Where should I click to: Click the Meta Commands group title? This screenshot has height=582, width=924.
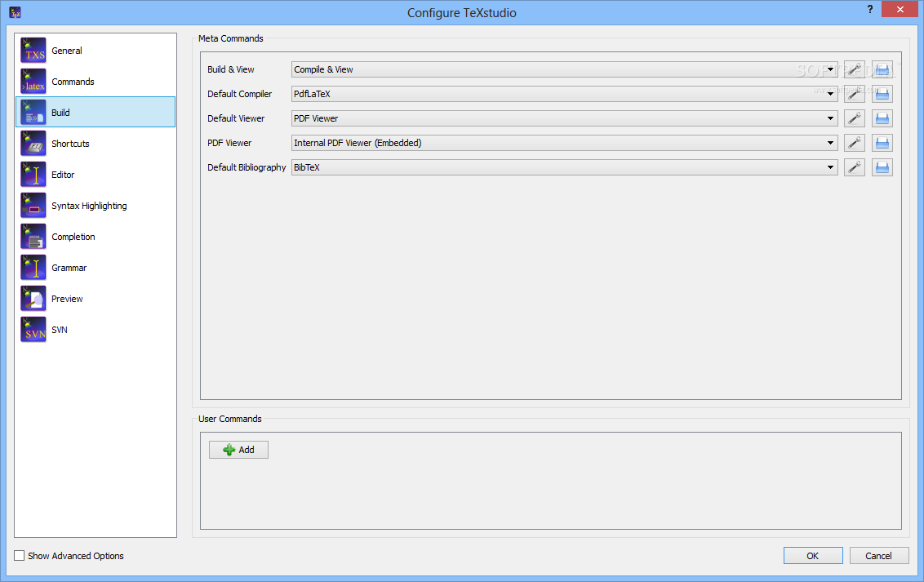(230, 38)
